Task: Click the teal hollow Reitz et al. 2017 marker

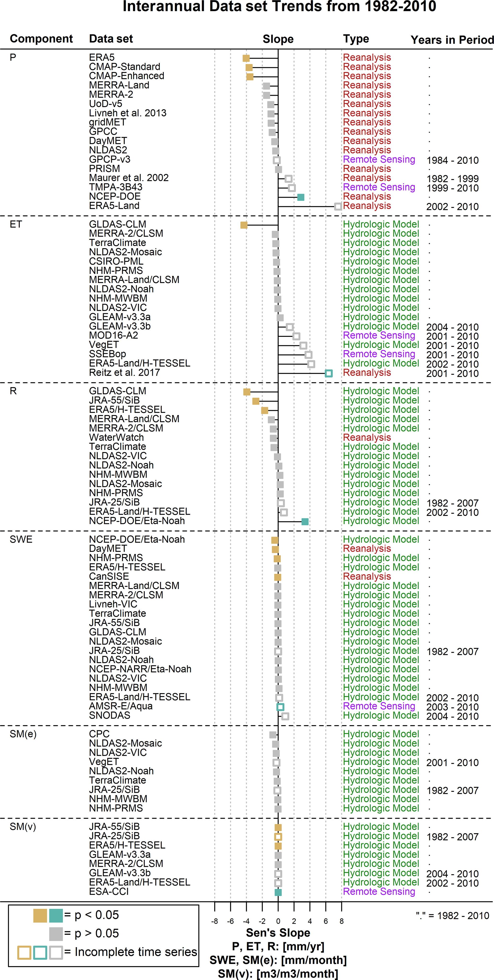Action: tap(329, 373)
